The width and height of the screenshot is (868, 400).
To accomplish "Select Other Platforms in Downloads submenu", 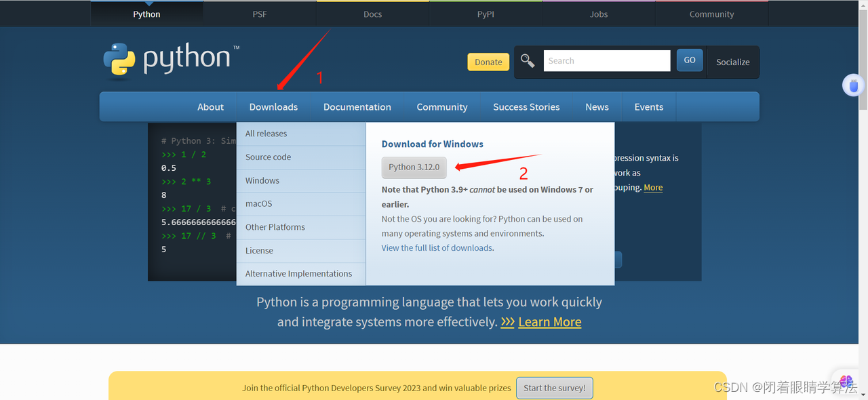I will (301, 227).
